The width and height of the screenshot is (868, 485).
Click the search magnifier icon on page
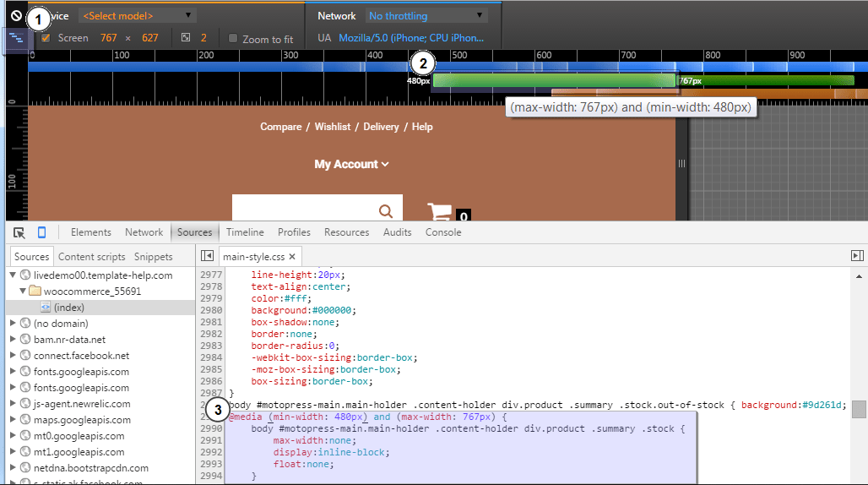point(386,211)
